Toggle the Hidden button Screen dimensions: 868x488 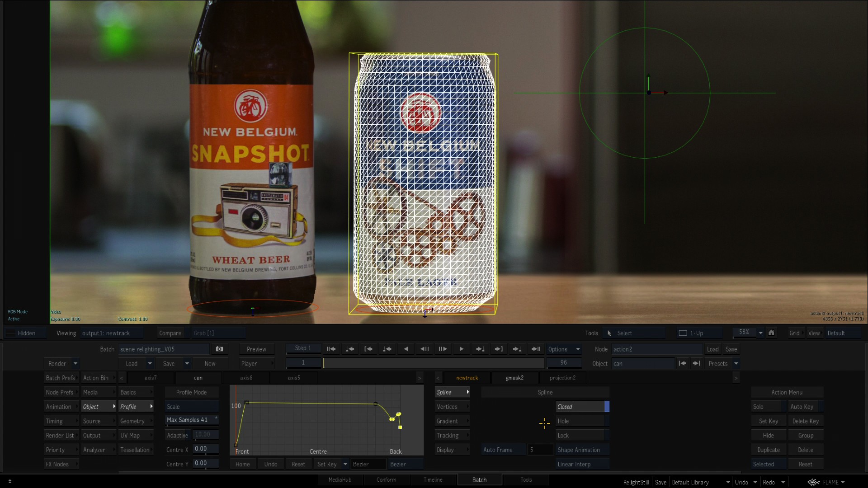[x=26, y=333]
